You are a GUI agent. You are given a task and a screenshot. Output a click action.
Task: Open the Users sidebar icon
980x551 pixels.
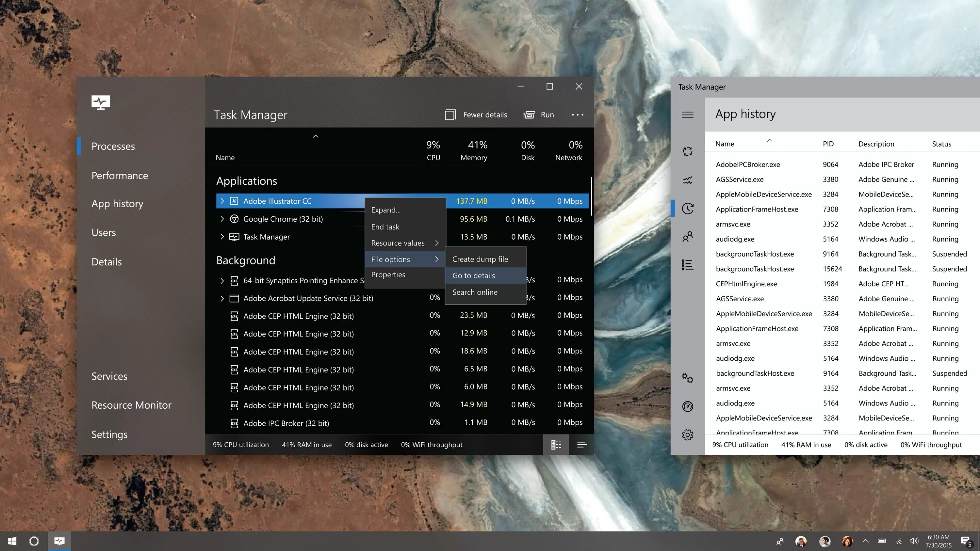pyautogui.click(x=687, y=237)
